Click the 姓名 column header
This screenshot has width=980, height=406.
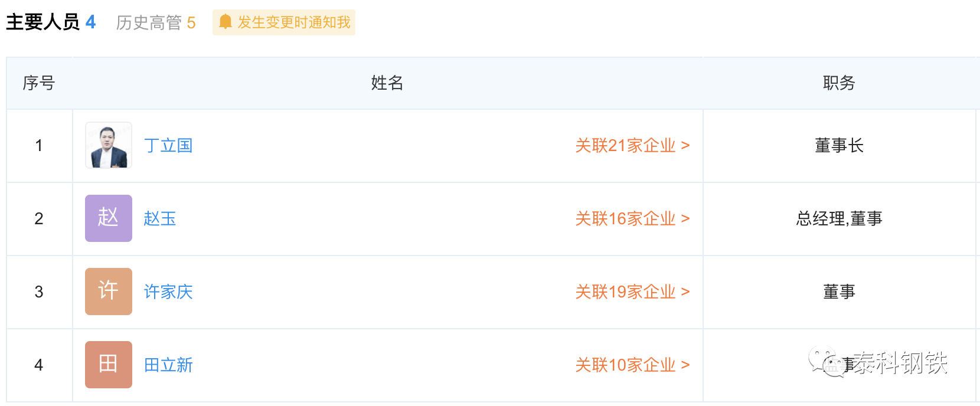pos(387,83)
